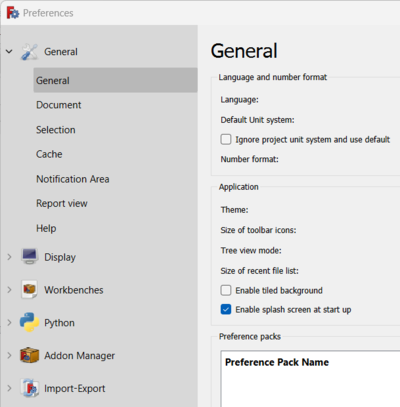
Task: Click the Addon Manager box icon
Action: tap(29, 355)
